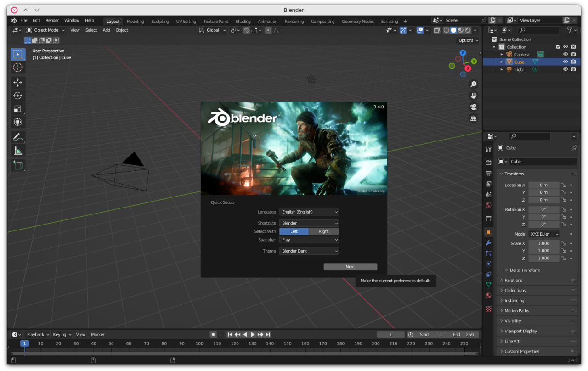Open the Modifiers properties tab
The width and height of the screenshot is (588, 371).
pos(488,242)
